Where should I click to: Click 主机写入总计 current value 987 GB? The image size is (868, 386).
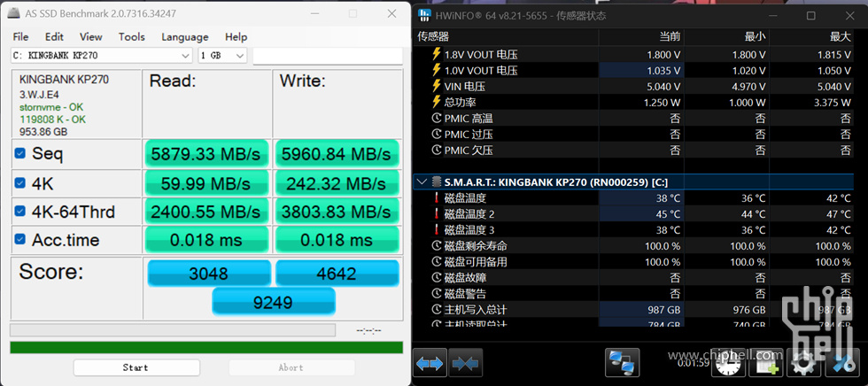pyautogui.click(x=664, y=310)
